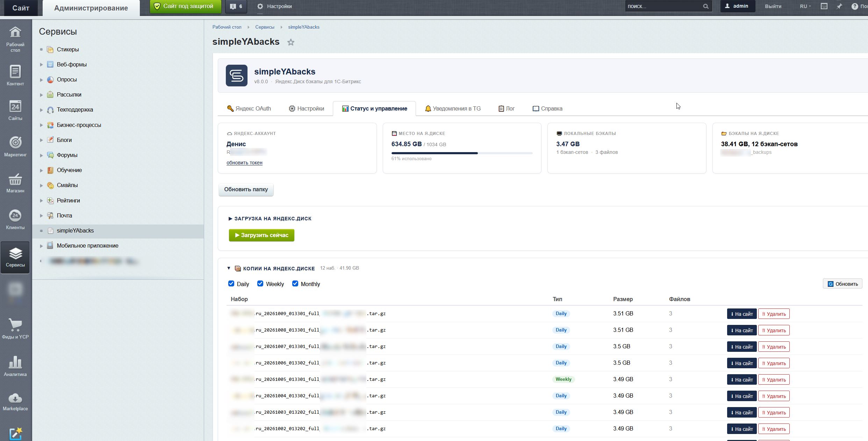The height and width of the screenshot is (441, 868).
Task: Delete the 20261005 weekly backup
Action: 774,379
